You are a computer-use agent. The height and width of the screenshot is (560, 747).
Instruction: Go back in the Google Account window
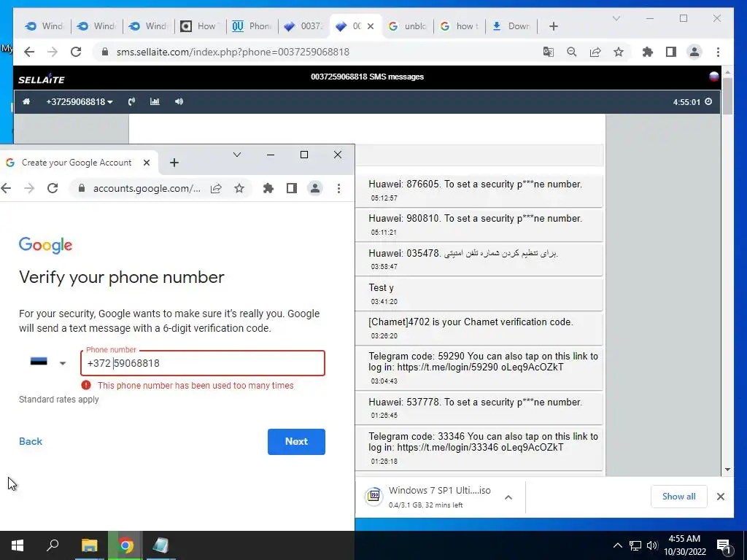(x=6, y=188)
